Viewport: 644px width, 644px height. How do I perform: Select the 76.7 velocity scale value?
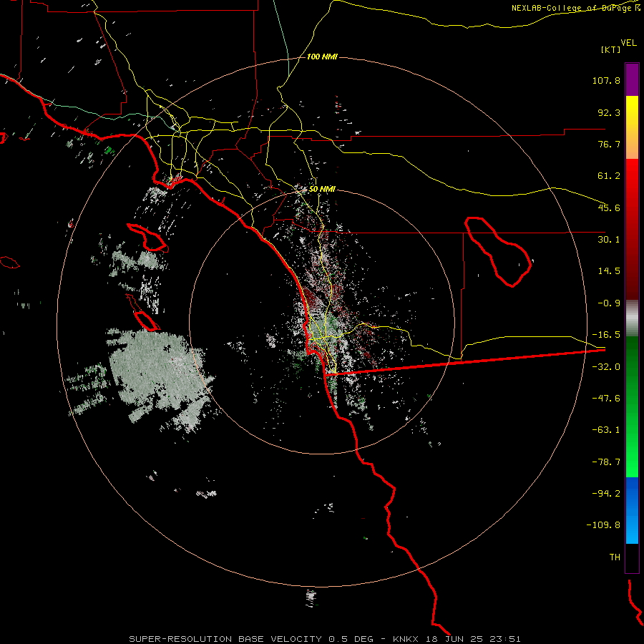click(x=609, y=144)
